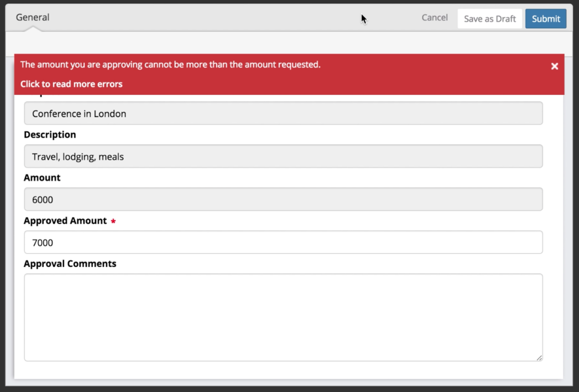Select the Description field showing Travel, lodging, meals

283,156
